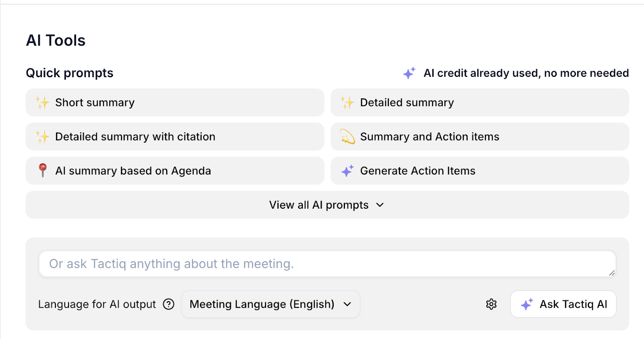Click the chevron next to View all AI prompts
Screen dimensions: 644x339
coord(380,205)
